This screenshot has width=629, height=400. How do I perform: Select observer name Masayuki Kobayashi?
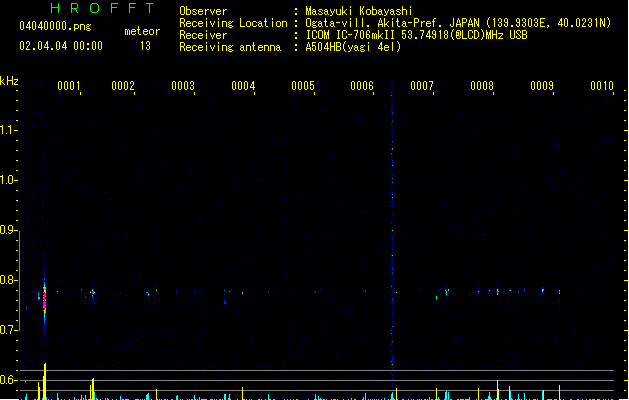pos(359,11)
